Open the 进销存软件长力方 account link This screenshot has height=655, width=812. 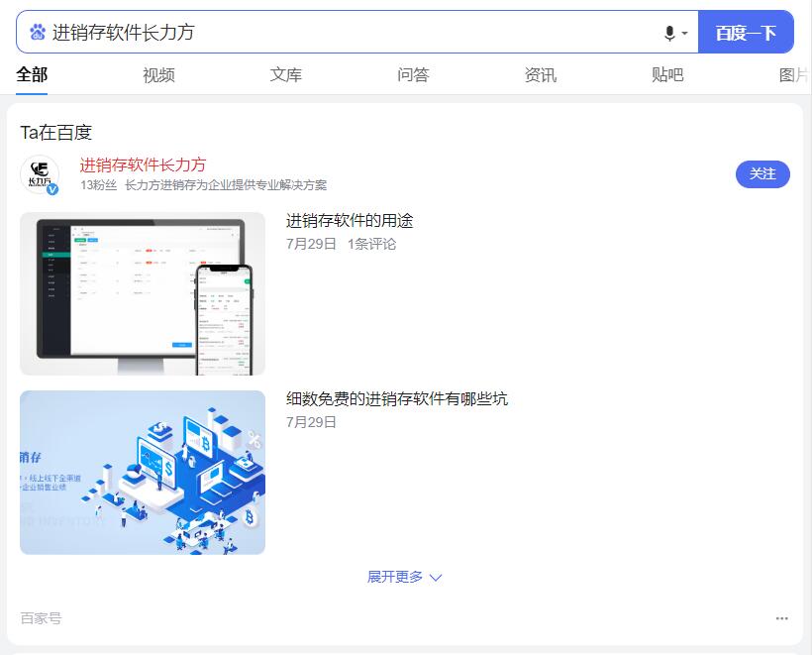(143, 164)
